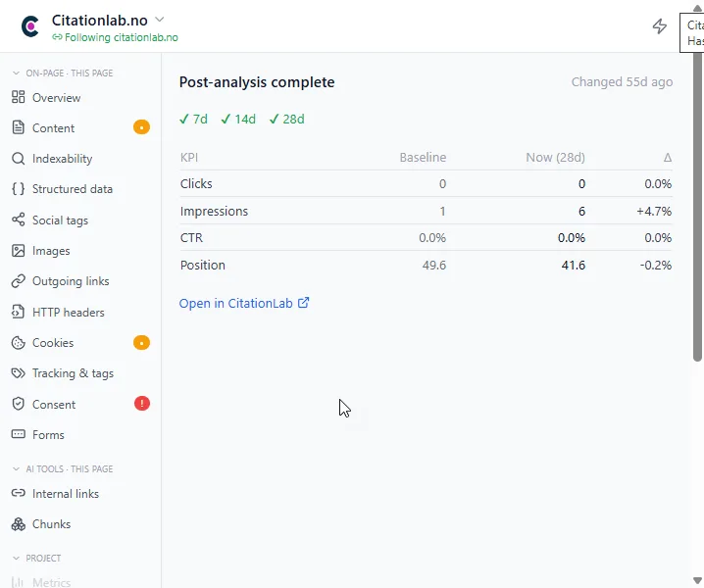Image resolution: width=704 pixels, height=588 pixels.
Task: Click the Open in CitationLab link
Action: 244,304
